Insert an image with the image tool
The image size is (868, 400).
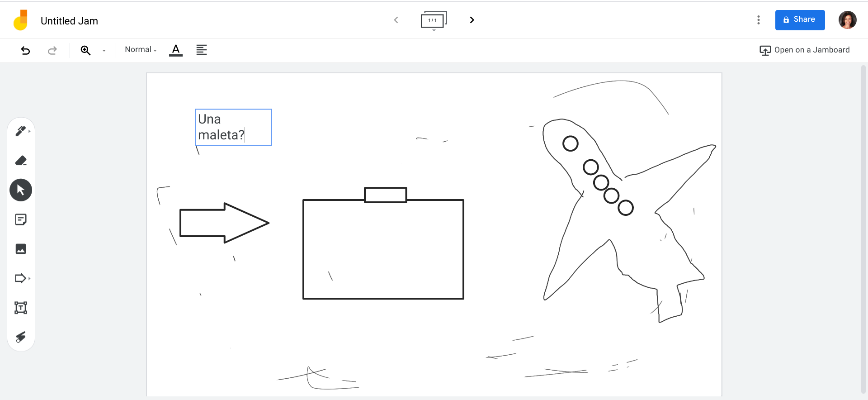coord(21,249)
